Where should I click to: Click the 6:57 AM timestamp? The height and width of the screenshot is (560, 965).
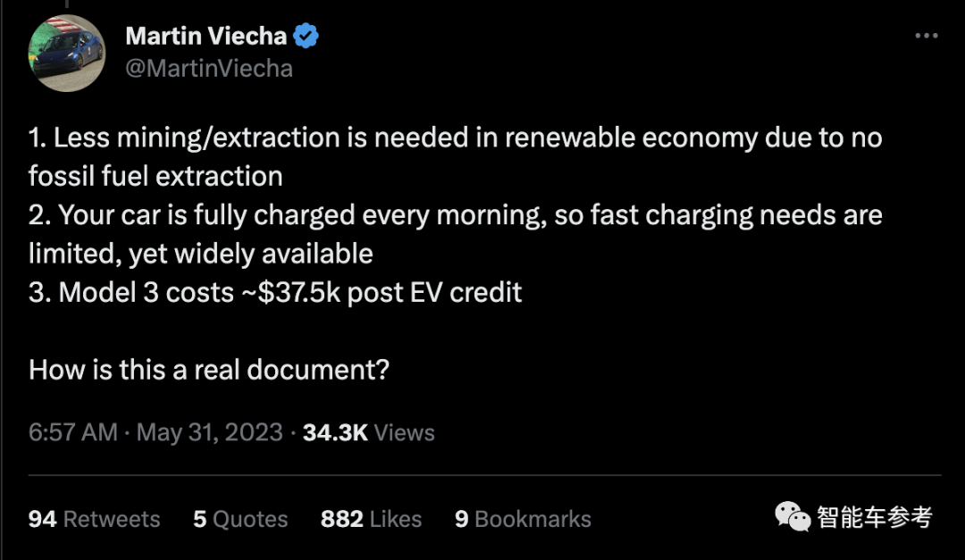click(73, 432)
